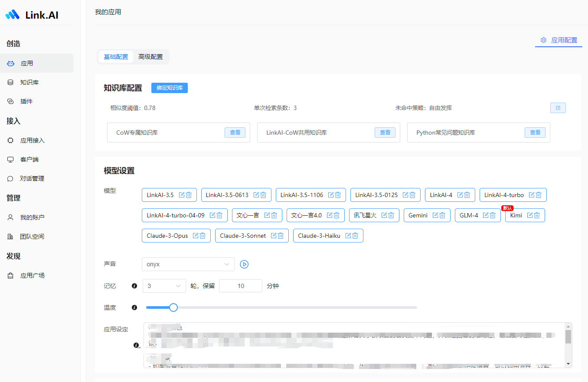This screenshot has height=382, width=588.
Task: Open 应用 in the sidebar
Action: point(37,63)
